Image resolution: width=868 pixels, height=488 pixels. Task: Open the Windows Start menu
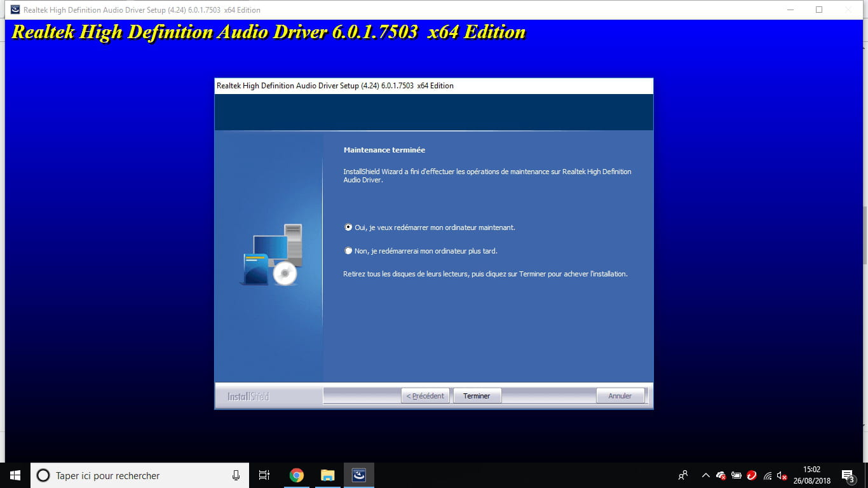tap(15, 475)
